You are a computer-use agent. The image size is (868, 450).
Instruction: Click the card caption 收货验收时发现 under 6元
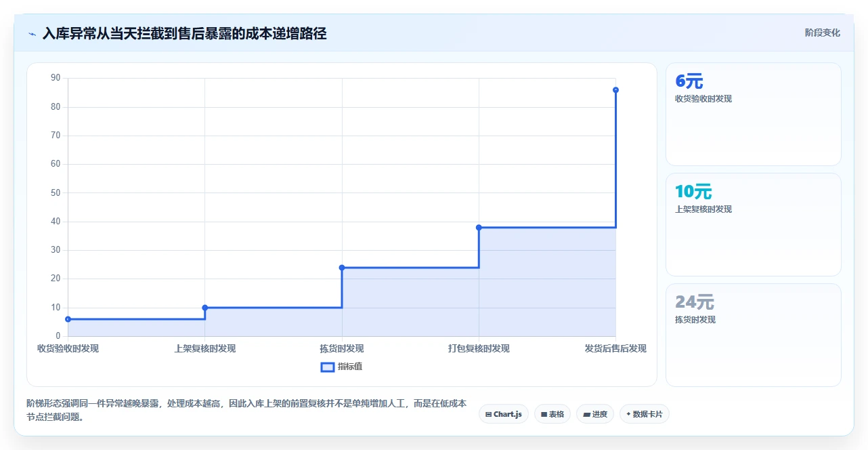(x=703, y=99)
